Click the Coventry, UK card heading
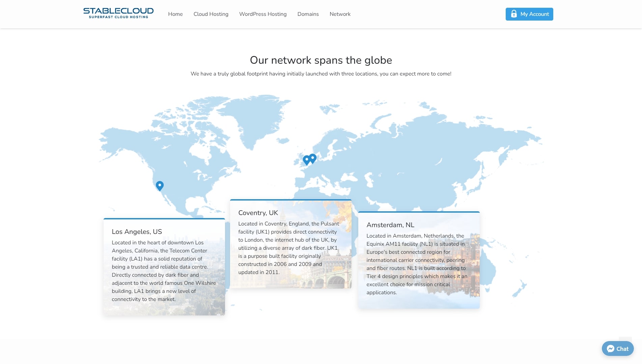This screenshot has height=364, width=642. (x=258, y=213)
